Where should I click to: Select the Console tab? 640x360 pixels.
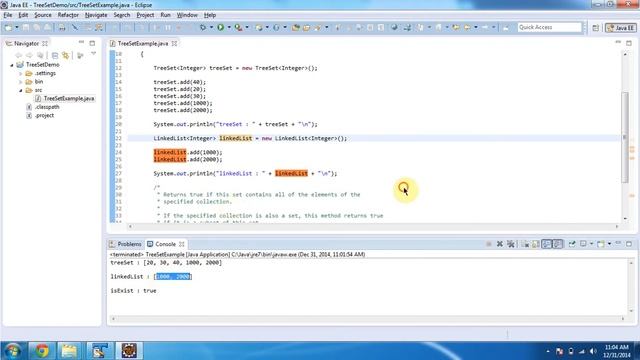[x=165, y=244]
